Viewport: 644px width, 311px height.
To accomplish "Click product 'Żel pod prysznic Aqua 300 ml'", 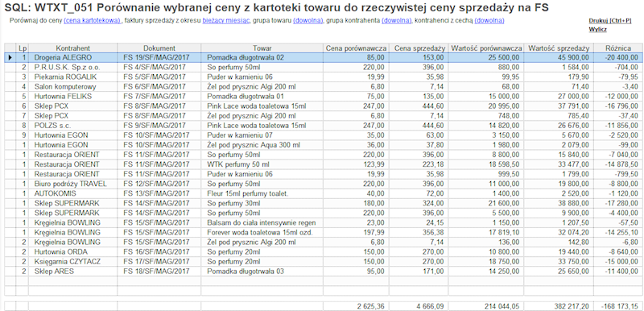I will point(262,145).
